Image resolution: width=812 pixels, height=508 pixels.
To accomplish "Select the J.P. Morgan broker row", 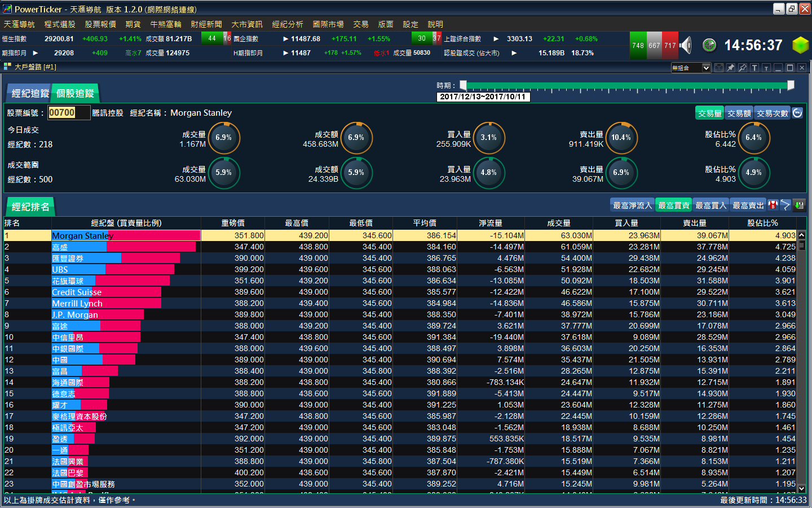I will pos(400,314).
